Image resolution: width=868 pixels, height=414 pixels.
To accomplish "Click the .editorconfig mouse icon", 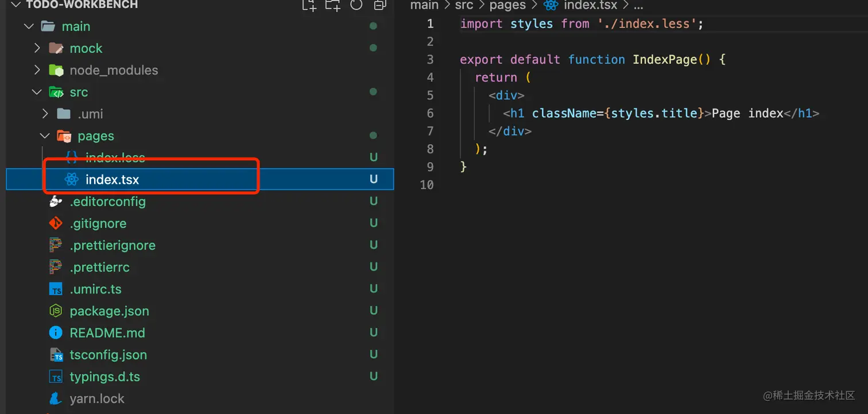I will (x=56, y=202).
